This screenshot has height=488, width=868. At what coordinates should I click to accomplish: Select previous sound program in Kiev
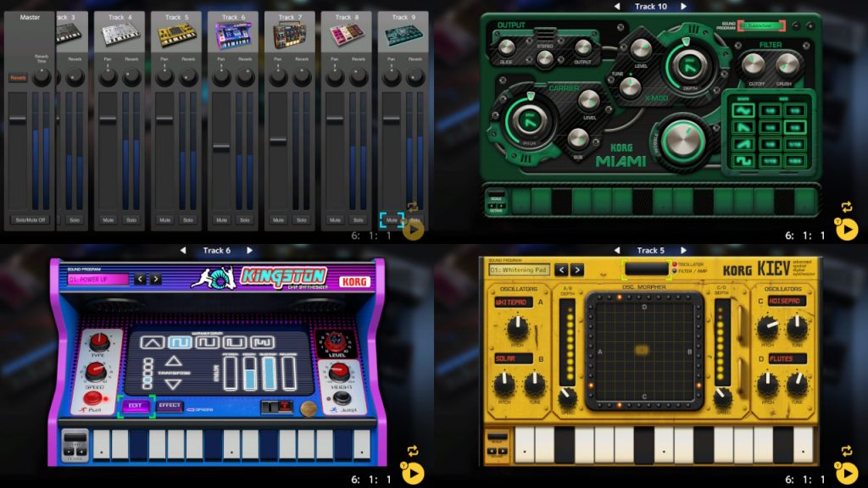561,269
